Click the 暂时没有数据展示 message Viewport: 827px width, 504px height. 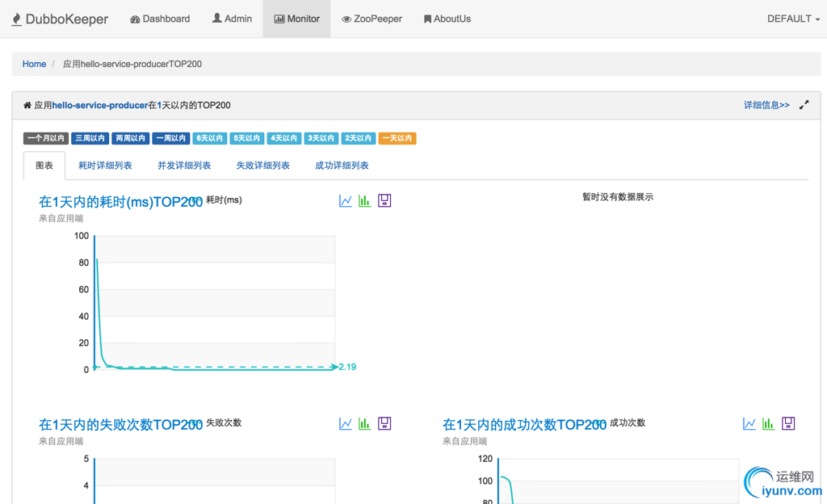(x=618, y=196)
